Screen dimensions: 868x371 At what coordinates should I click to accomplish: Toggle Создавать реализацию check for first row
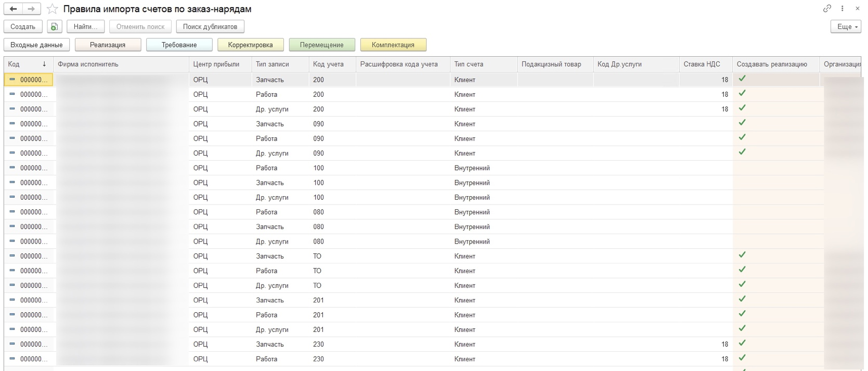tap(742, 79)
